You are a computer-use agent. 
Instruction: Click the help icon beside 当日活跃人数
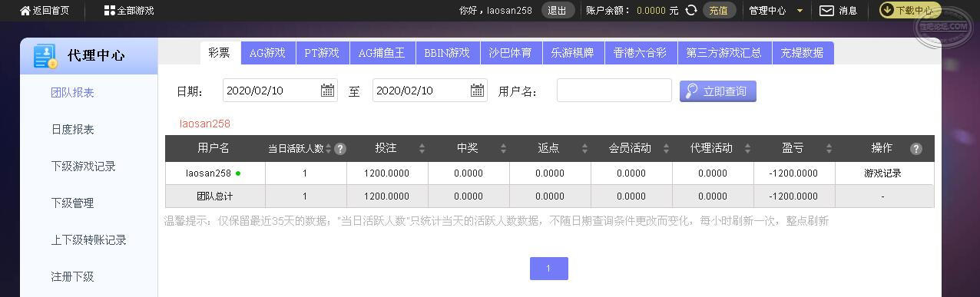point(340,149)
